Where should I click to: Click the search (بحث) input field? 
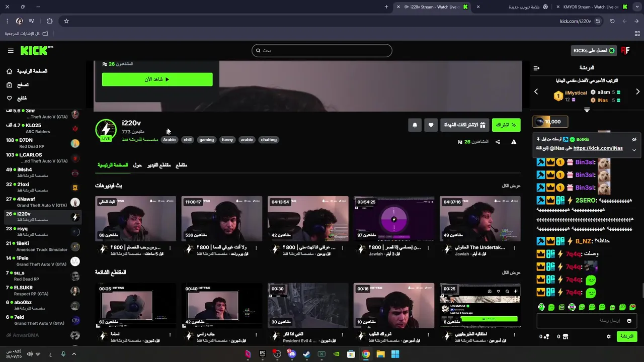pos(321,50)
